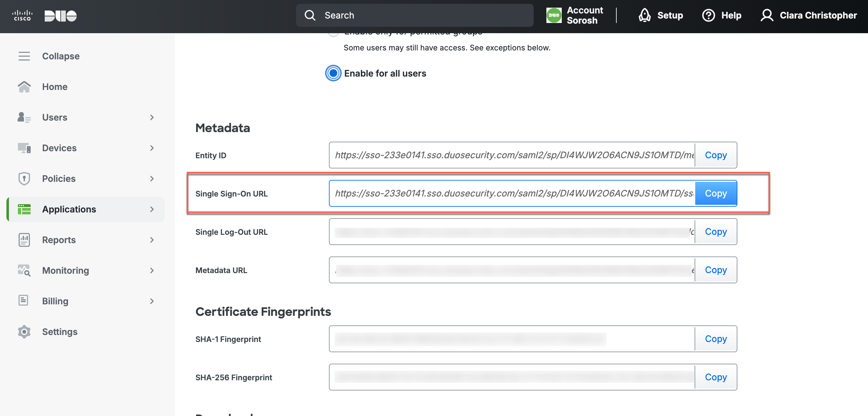
Task: Copy the Single Sign-On URL
Action: (715, 193)
